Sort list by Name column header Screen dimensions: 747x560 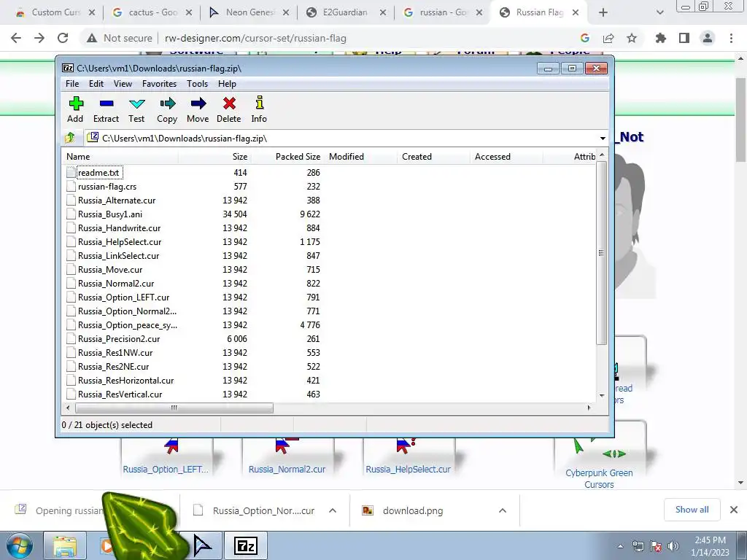pos(120,157)
